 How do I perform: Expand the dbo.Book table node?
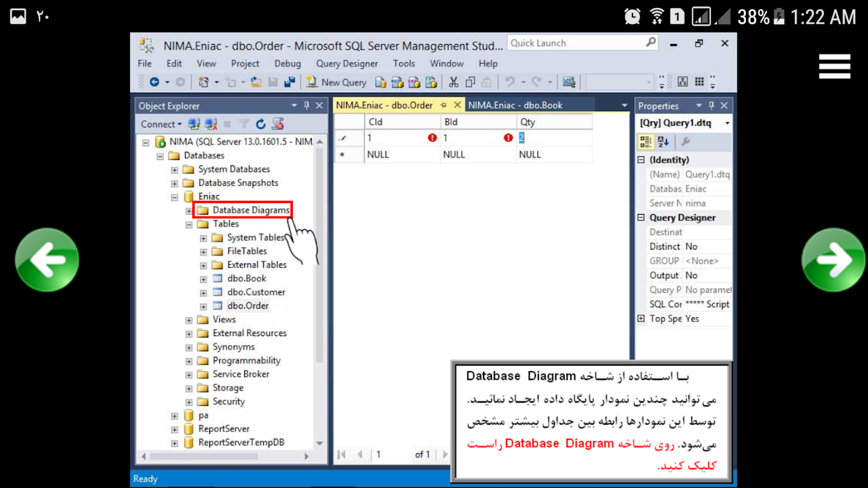203,279
